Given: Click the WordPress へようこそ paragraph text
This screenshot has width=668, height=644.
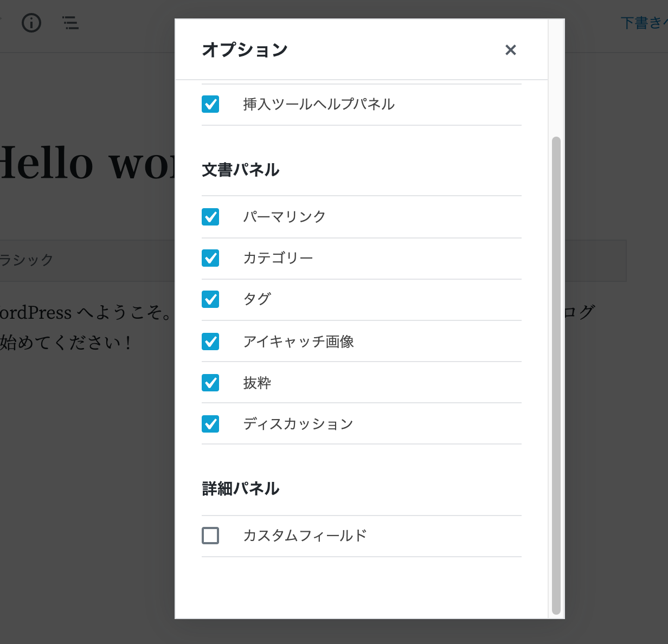Looking at the screenshot, I should coord(87,327).
